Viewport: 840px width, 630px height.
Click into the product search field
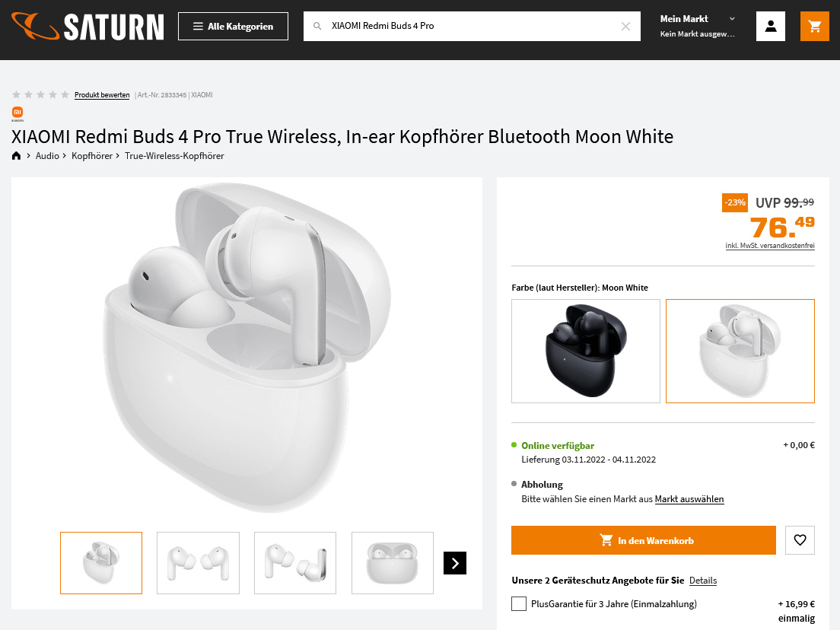[472, 27]
